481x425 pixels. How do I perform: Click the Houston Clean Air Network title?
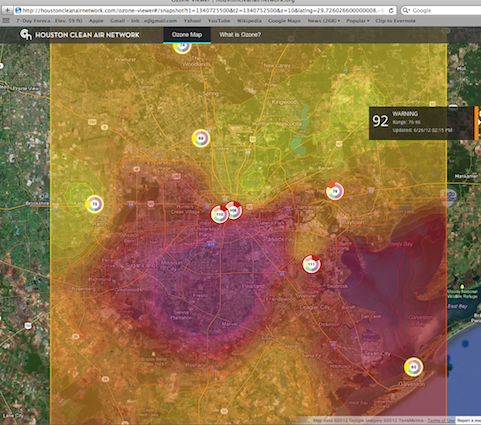[x=87, y=35]
